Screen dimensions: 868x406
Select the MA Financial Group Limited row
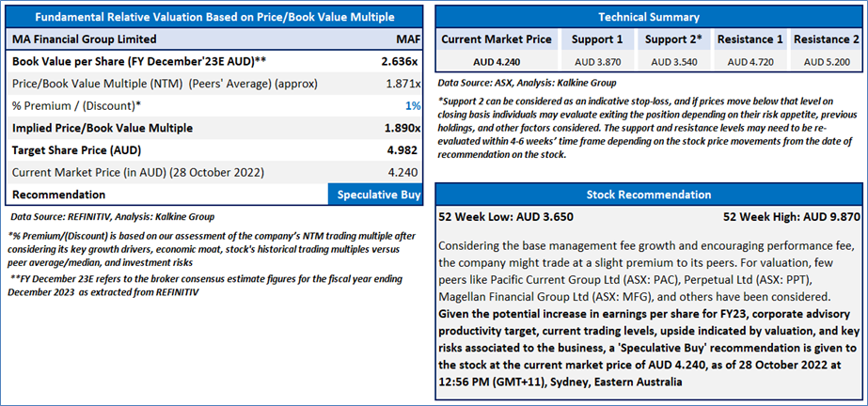[214, 39]
